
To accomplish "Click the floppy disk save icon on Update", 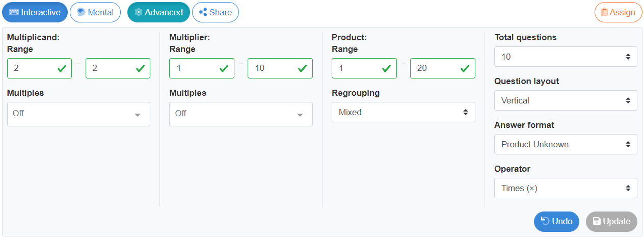I will click(x=597, y=221).
